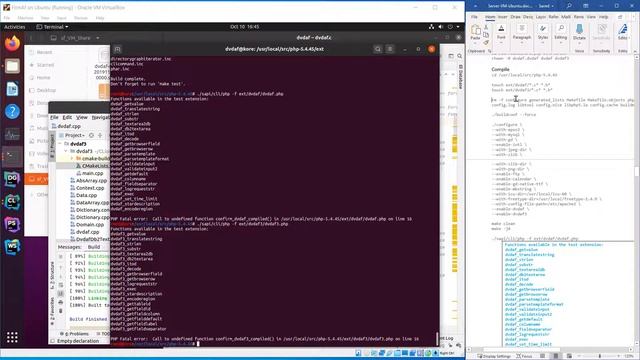Switch to the Draw tab in Word
This screenshot has height=360, width=640.
516,17
